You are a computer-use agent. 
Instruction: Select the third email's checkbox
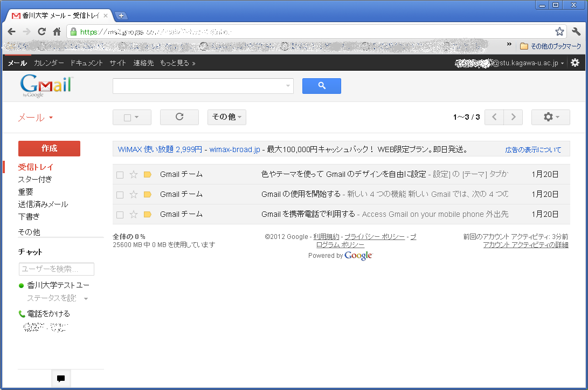click(120, 214)
